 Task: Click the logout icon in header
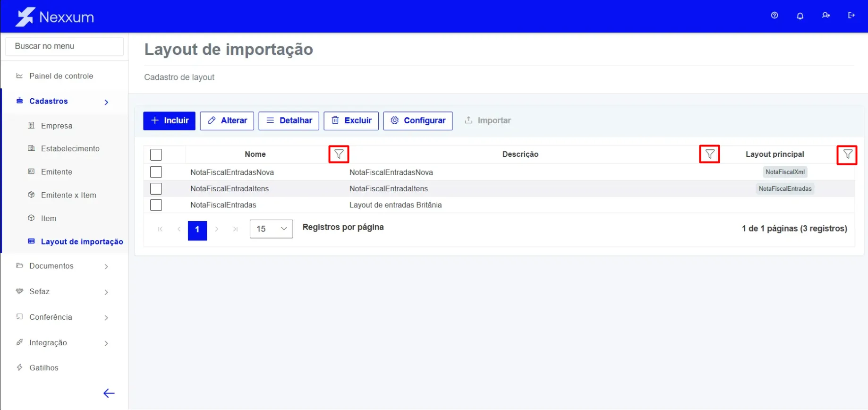point(851,16)
